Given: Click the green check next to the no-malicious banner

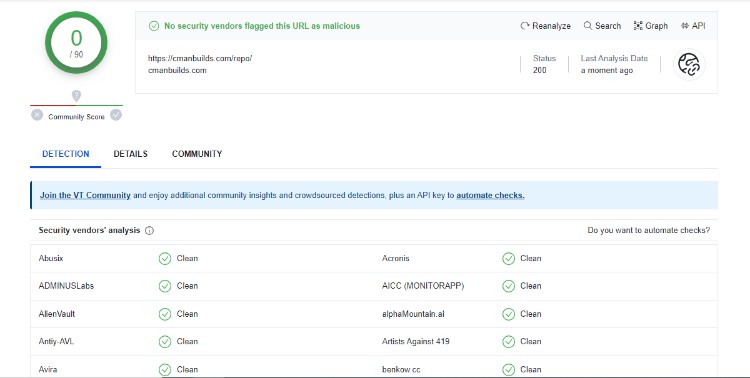Looking at the screenshot, I should click(x=154, y=26).
